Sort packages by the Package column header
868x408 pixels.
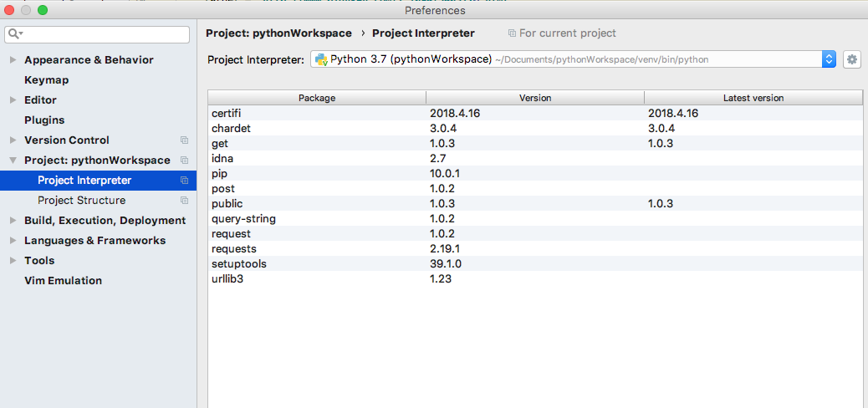[x=316, y=98]
